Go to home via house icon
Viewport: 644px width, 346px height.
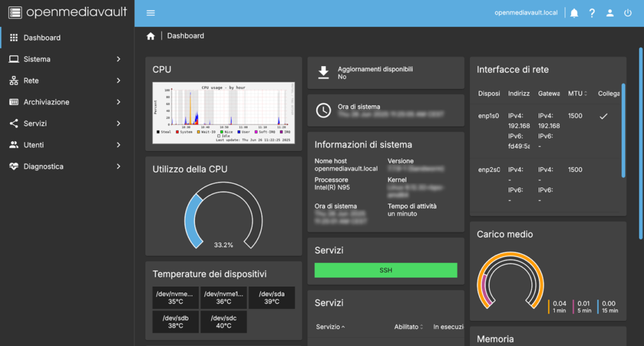[x=151, y=36]
